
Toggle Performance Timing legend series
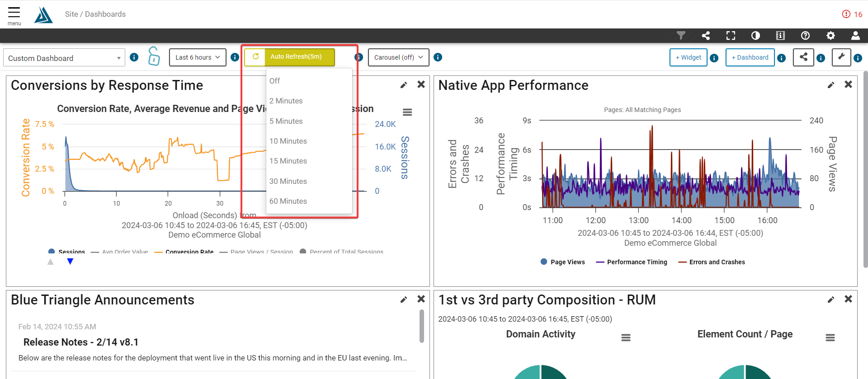pos(632,262)
